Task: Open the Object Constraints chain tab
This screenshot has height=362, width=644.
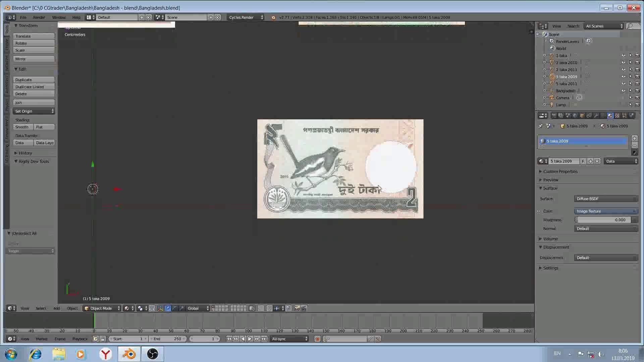Action: [589, 115]
